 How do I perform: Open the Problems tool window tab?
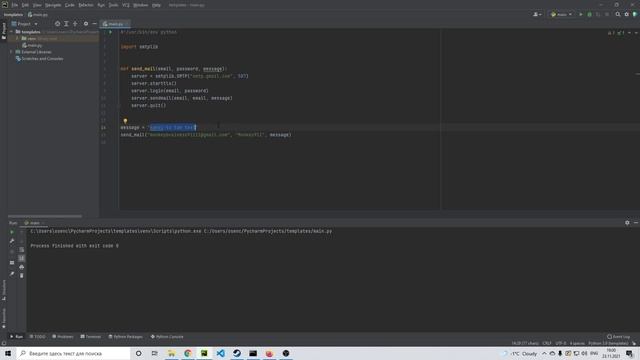pos(63,337)
